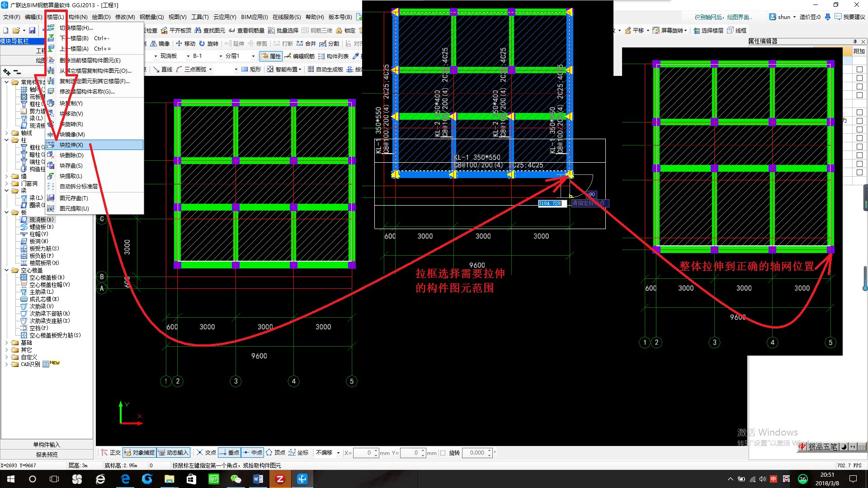Image resolution: width=868 pixels, height=488 pixels.
Task: Toggle 动态输入 dynamic input
Action: [173, 452]
